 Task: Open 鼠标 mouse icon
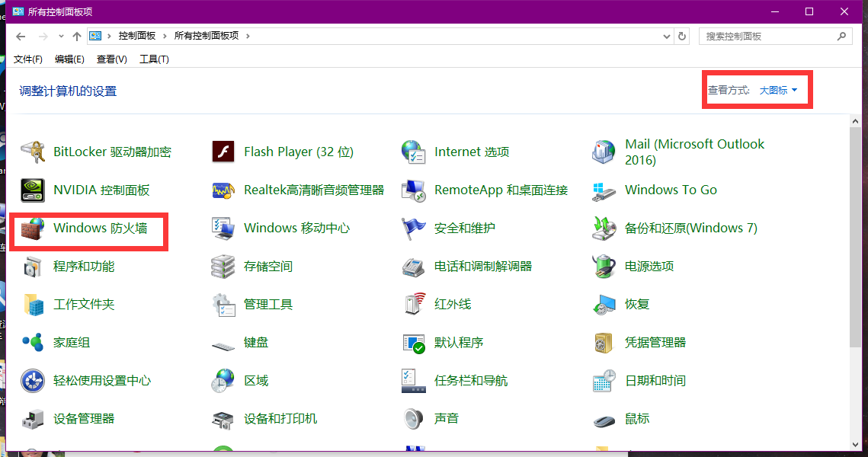pos(604,421)
